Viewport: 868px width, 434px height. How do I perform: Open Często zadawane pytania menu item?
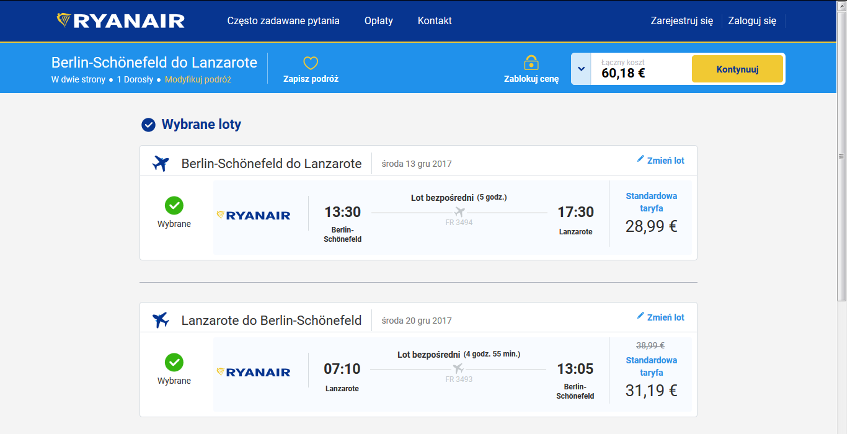283,20
